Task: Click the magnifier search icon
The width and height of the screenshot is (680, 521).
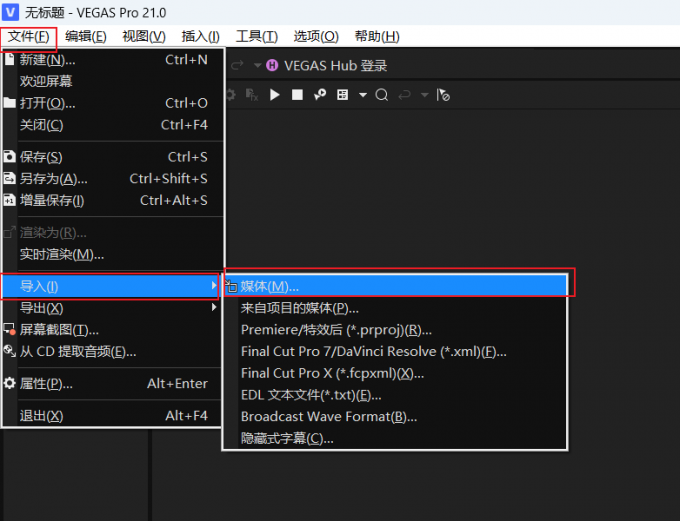Action: pos(382,95)
